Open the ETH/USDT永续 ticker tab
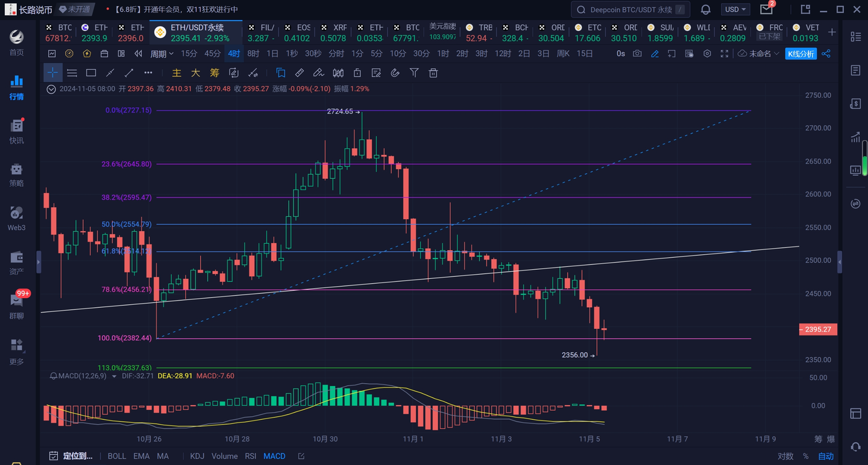Screen dimensions: 868x465 pyautogui.click(x=197, y=33)
